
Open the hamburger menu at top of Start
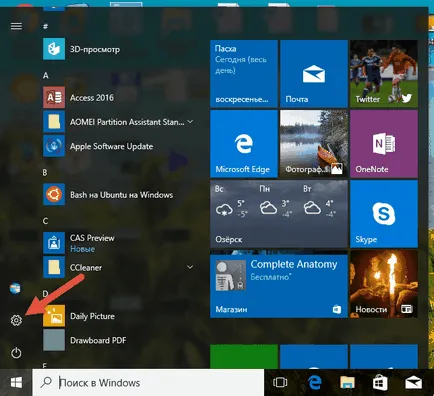(x=16, y=26)
